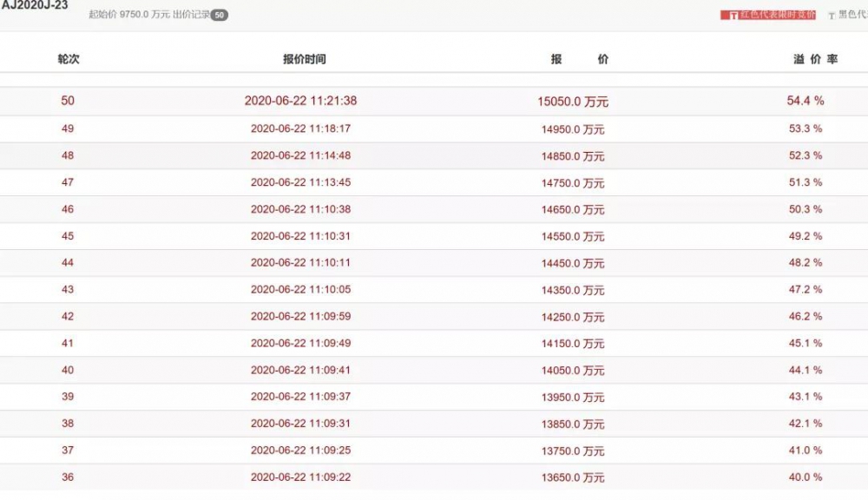
Task: Click the premium rate 53.3 %
Action: pos(806,128)
